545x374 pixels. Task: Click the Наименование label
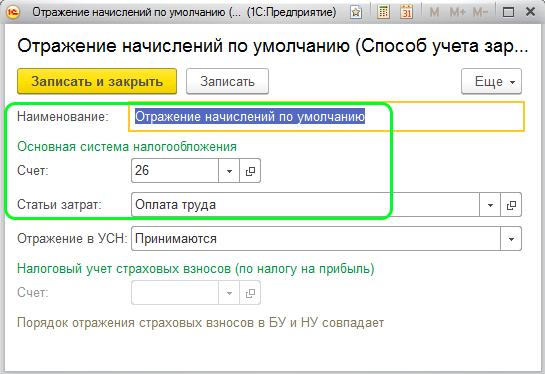[63, 116]
